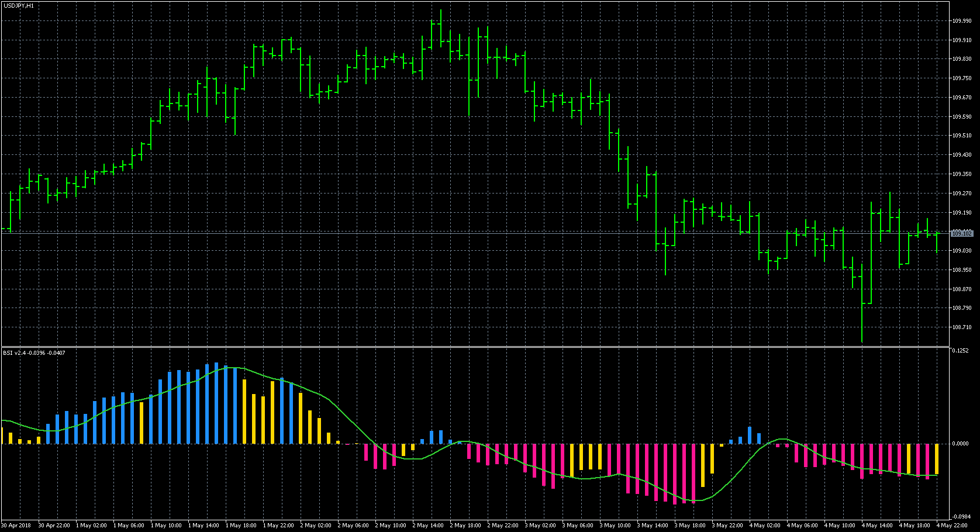Click the 0.1252 indicator scale value

point(960,351)
